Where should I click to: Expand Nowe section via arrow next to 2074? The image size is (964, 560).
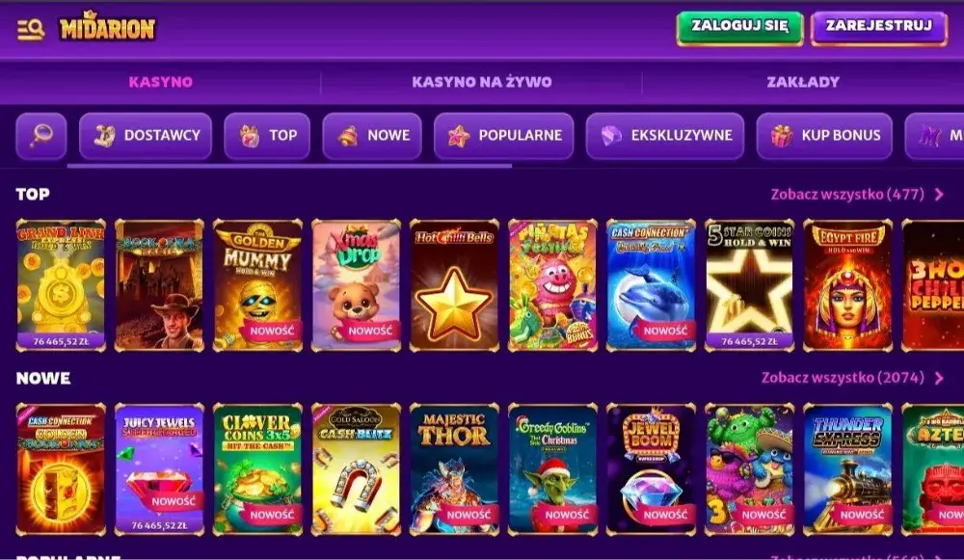[939, 378]
